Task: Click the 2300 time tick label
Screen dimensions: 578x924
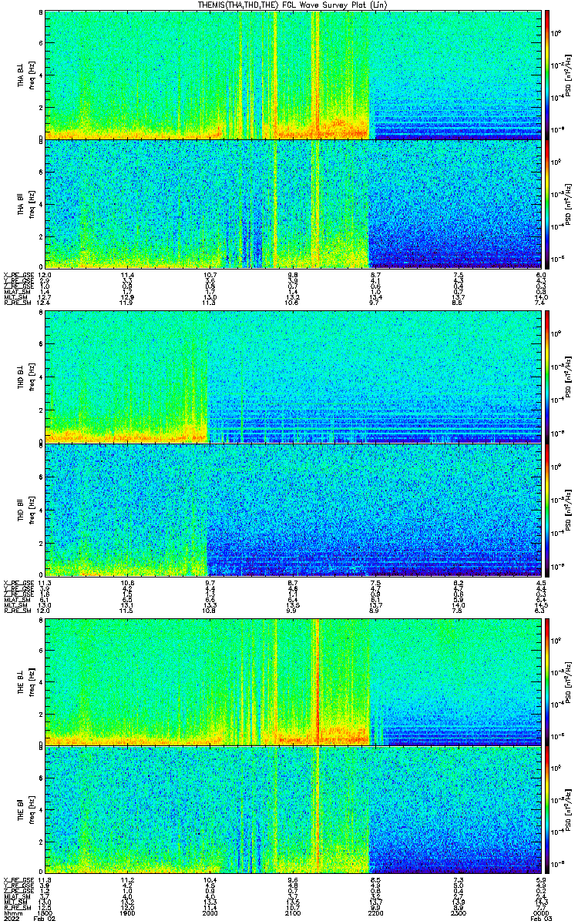Action: 460,913
